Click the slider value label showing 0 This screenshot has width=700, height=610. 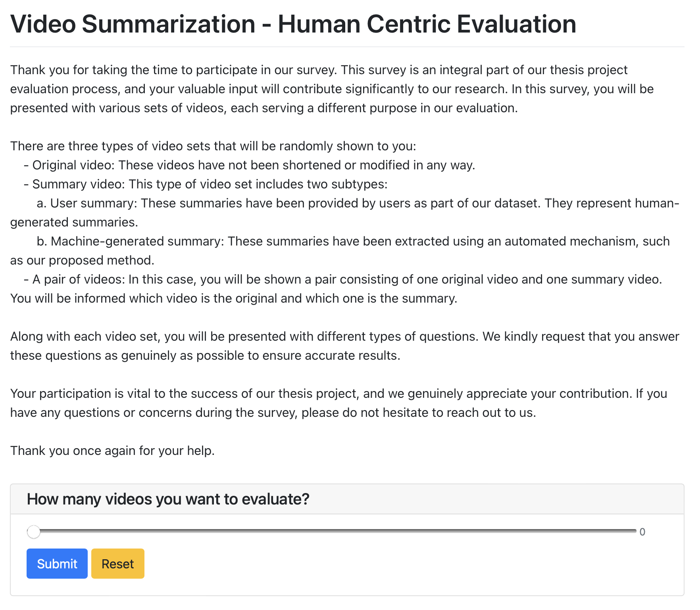click(x=642, y=532)
